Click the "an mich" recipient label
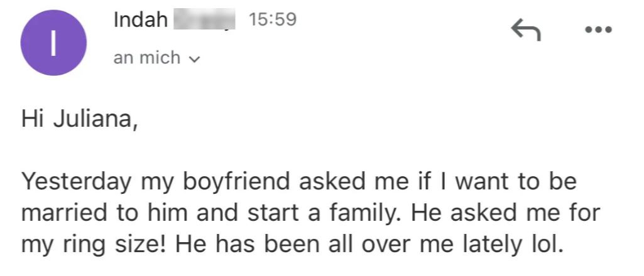The height and width of the screenshot is (276, 644). [x=146, y=58]
